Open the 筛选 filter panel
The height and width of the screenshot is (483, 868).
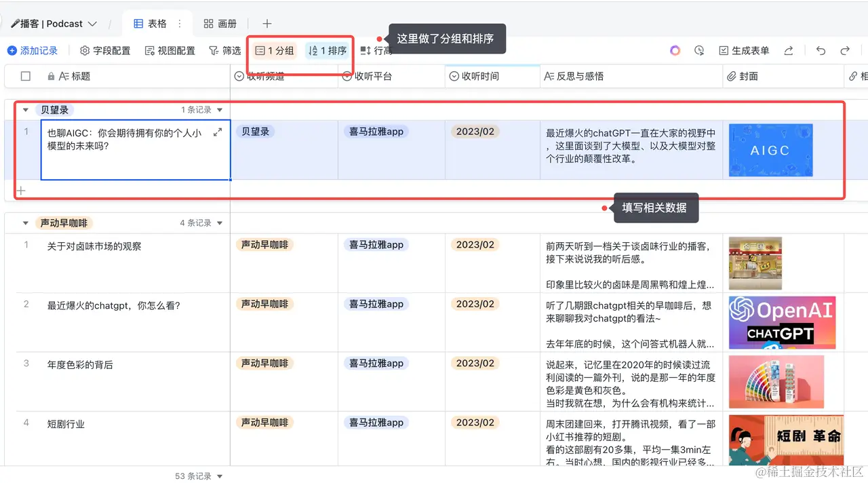(224, 50)
